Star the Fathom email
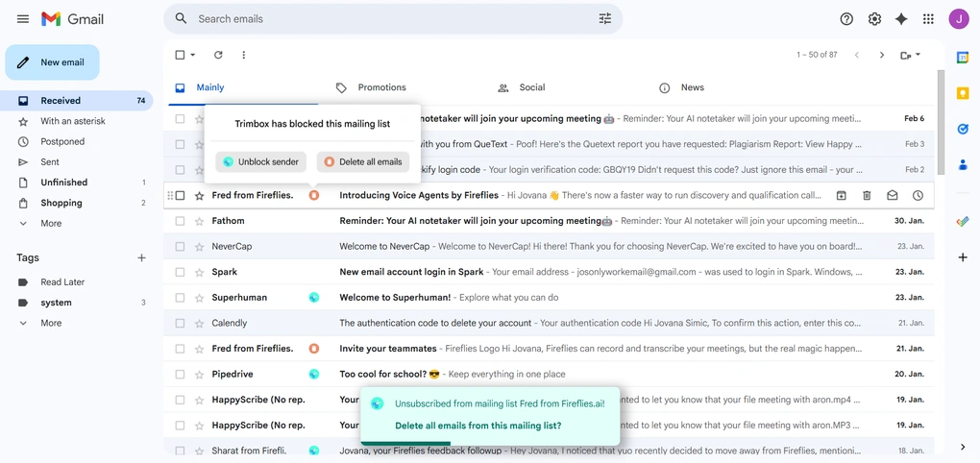Screen dimensions: 980x463 pyautogui.click(x=200, y=221)
